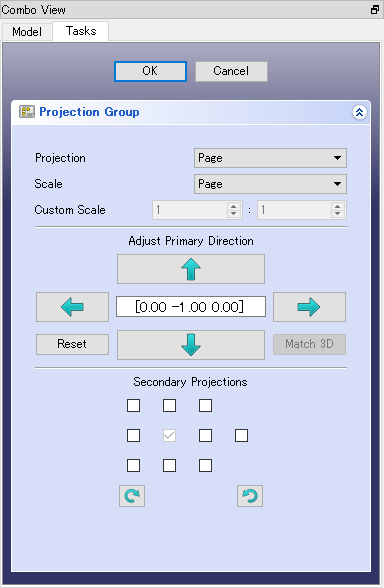Click the Projection Group icon in the header

pos(27,112)
